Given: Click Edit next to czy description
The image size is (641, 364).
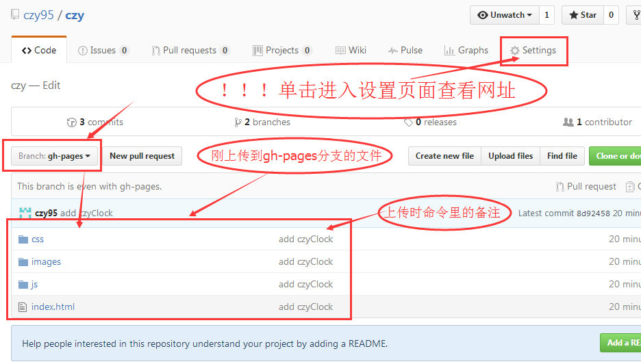Looking at the screenshot, I should pos(51,86).
